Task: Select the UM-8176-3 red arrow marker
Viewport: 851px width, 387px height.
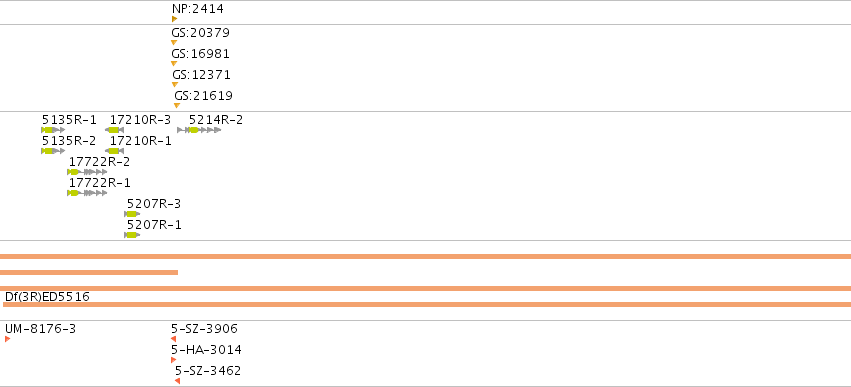Action: (8, 339)
